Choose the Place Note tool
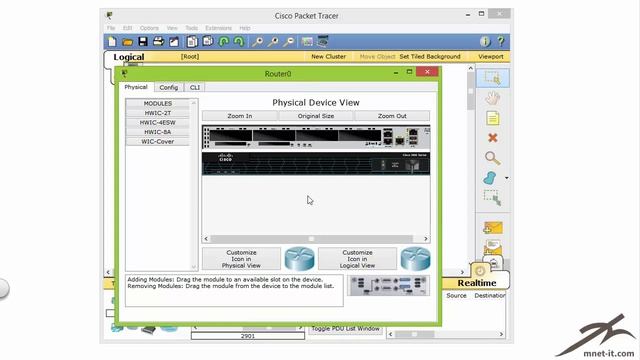The image size is (640, 360). coord(493,118)
